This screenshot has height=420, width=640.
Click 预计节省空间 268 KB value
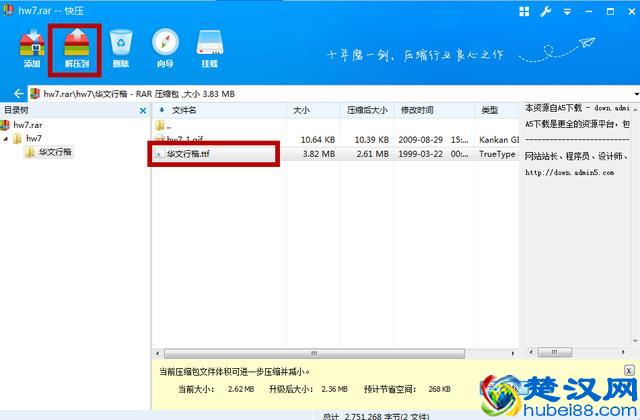point(440,389)
